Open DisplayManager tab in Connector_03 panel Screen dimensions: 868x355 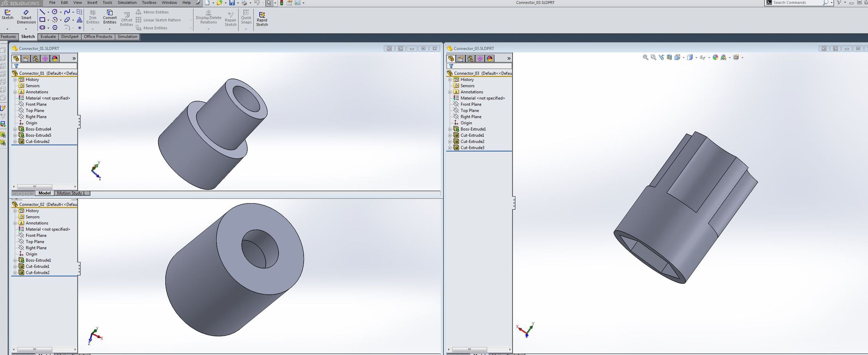click(490, 59)
